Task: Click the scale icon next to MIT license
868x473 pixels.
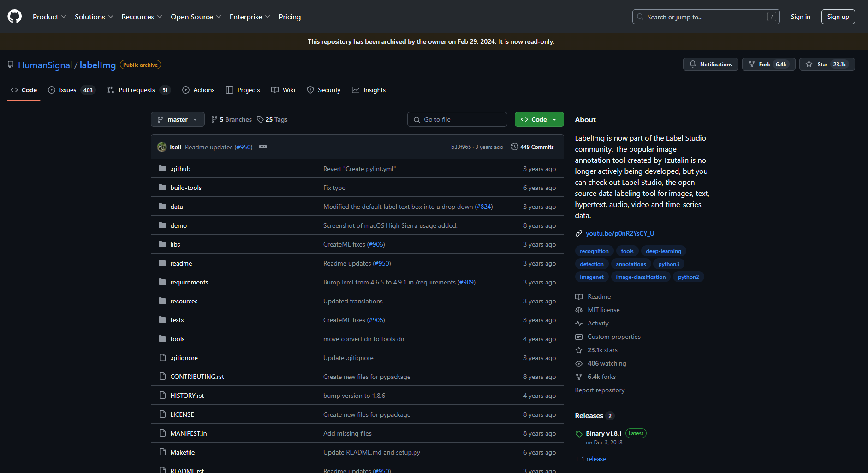Action: pyautogui.click(x=579, y=310)
